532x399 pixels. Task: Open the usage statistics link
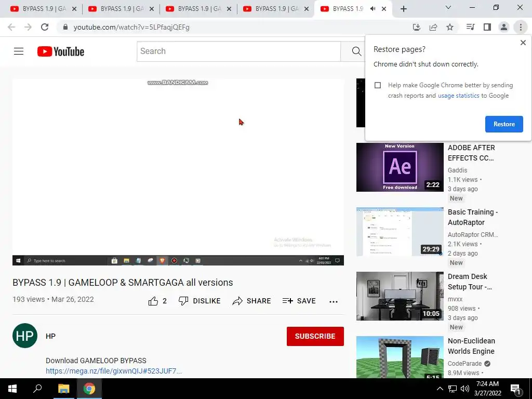[x=458, y=96]
